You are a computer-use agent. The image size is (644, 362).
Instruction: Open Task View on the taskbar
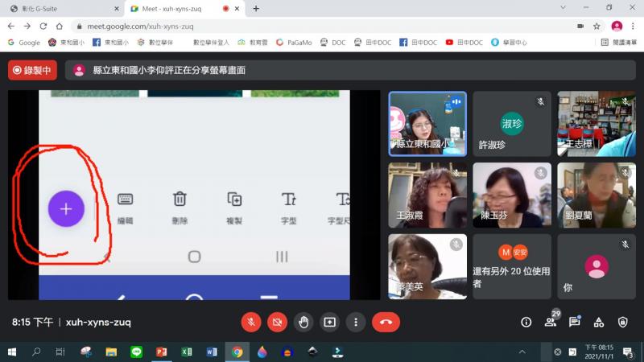pyautogui.click(x=60, y=352)
